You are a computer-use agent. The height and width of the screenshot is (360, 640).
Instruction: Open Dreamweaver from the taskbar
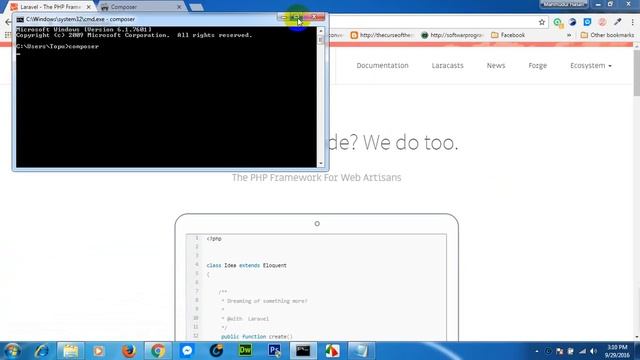[245, 351]
